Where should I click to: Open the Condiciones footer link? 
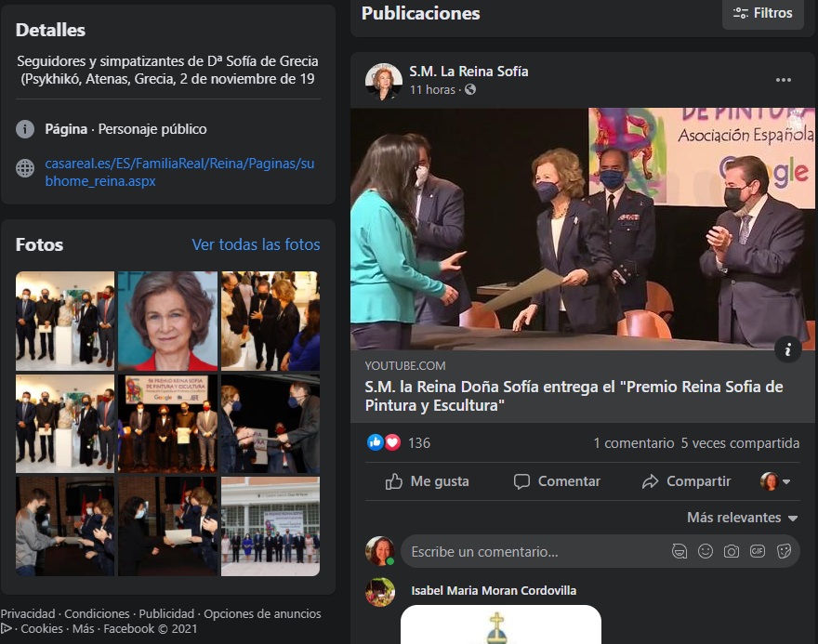97,613
